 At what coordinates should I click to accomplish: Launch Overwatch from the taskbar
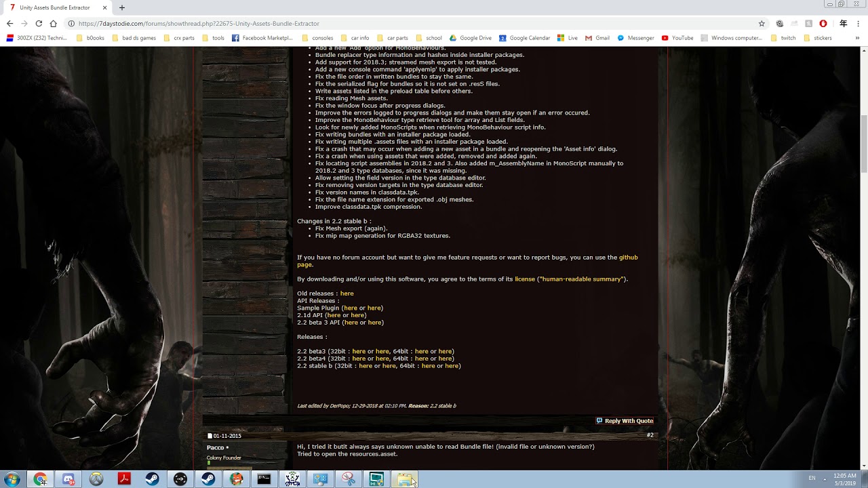pos(96,479)
